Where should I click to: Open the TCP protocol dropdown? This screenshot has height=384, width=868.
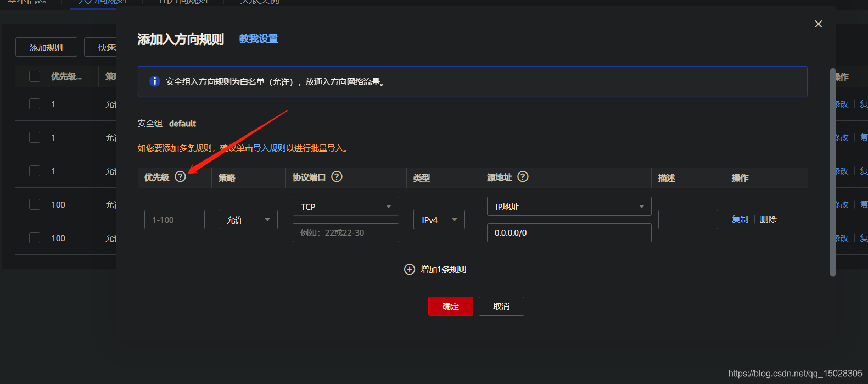point(346,207)
